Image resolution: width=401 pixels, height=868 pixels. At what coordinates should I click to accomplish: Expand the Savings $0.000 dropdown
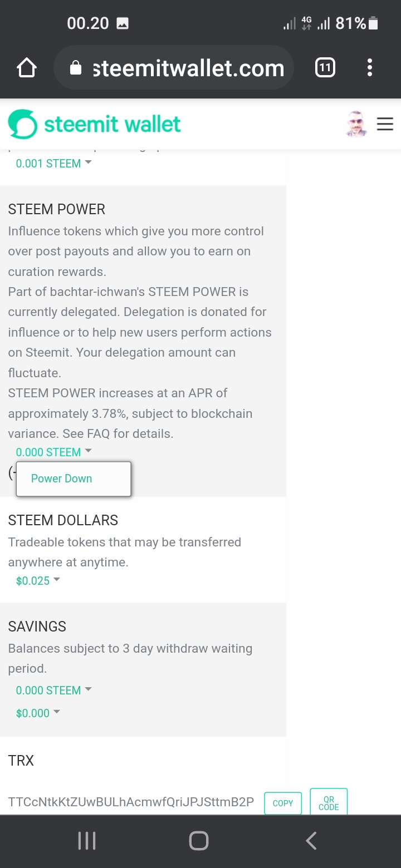click(x=38, y=713)
